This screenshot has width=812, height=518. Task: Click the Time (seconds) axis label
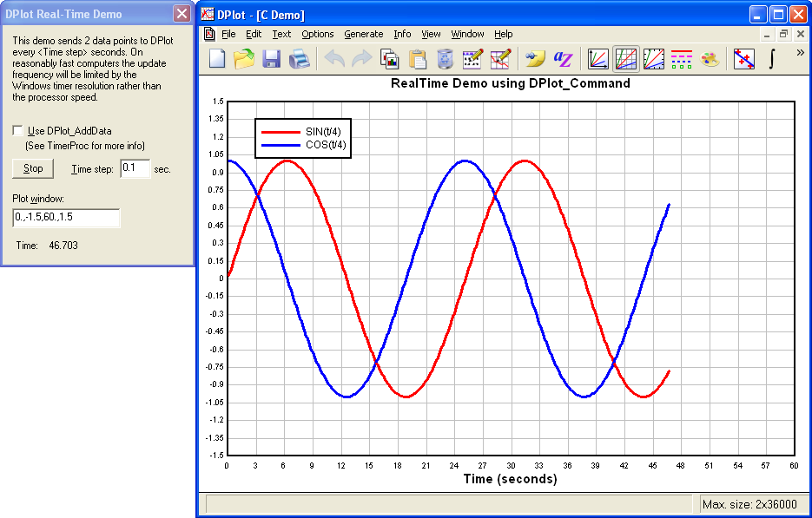coord(510,479)
